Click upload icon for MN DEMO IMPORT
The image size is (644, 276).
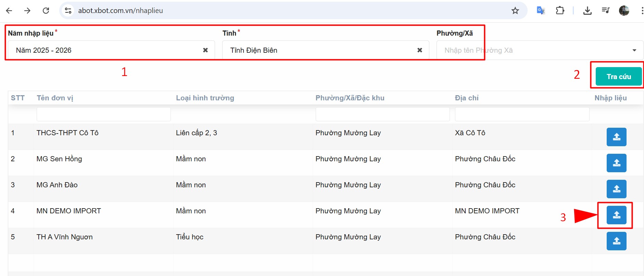(x=616, y=215)
